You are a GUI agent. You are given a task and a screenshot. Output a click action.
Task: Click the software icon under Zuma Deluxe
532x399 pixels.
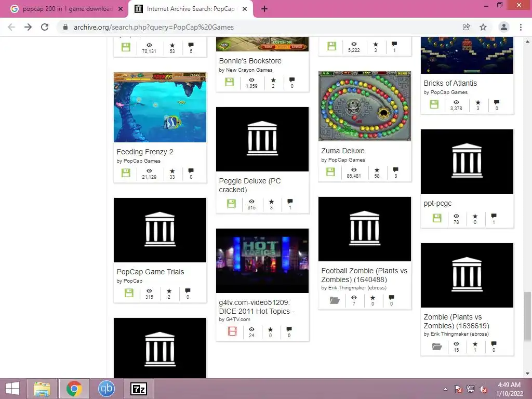tap(330, 171)
